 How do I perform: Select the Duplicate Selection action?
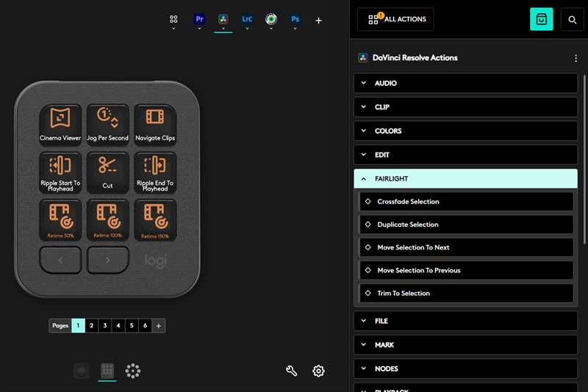(466, 225)
